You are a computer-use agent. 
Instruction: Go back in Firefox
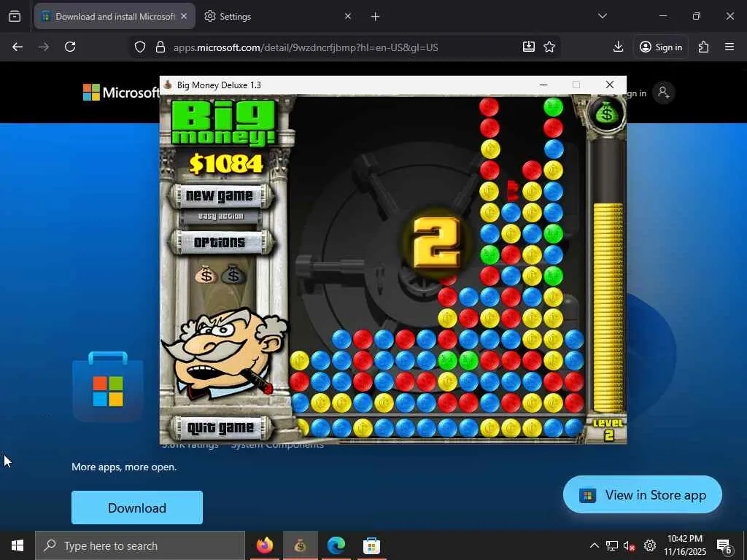[18, 47]
